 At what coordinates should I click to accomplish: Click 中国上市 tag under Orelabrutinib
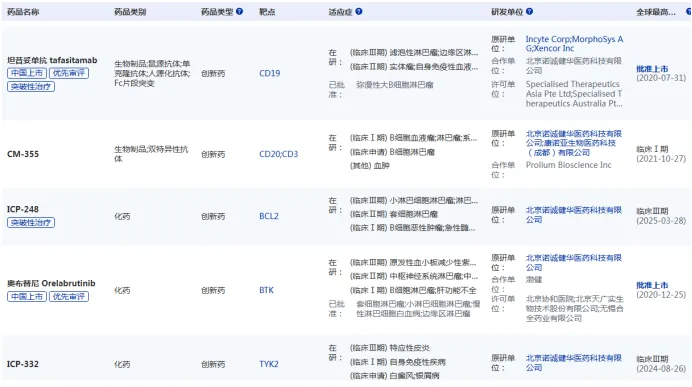(27, 297)
